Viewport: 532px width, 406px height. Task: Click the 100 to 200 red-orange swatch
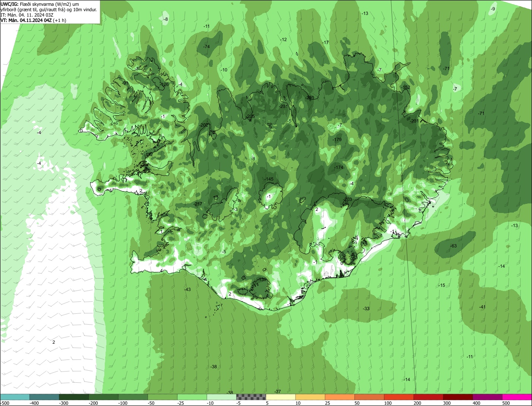point(399,397)
